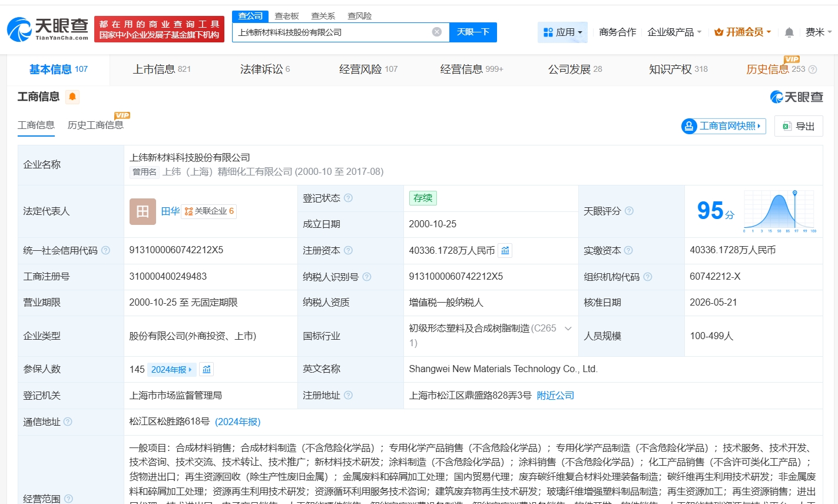Click 附近公司 link
The height and width of the screenshot is (504, 838).
[x=555, y=396]
